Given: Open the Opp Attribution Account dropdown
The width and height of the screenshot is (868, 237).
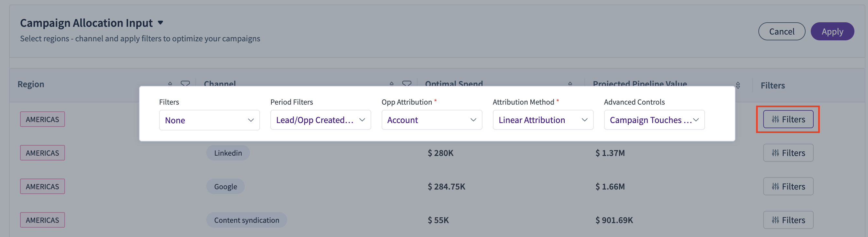Looking at the screenshot, I should pyautogui.click(x=432, y=120).
